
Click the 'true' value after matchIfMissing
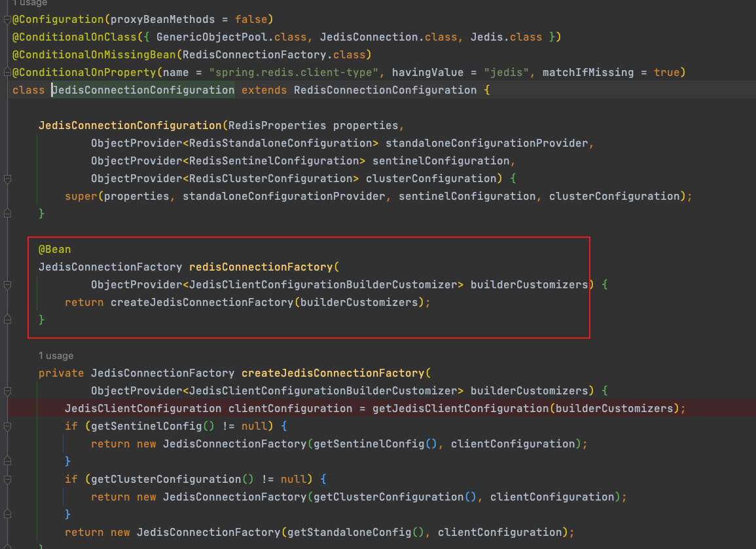(x=667, y=72)
